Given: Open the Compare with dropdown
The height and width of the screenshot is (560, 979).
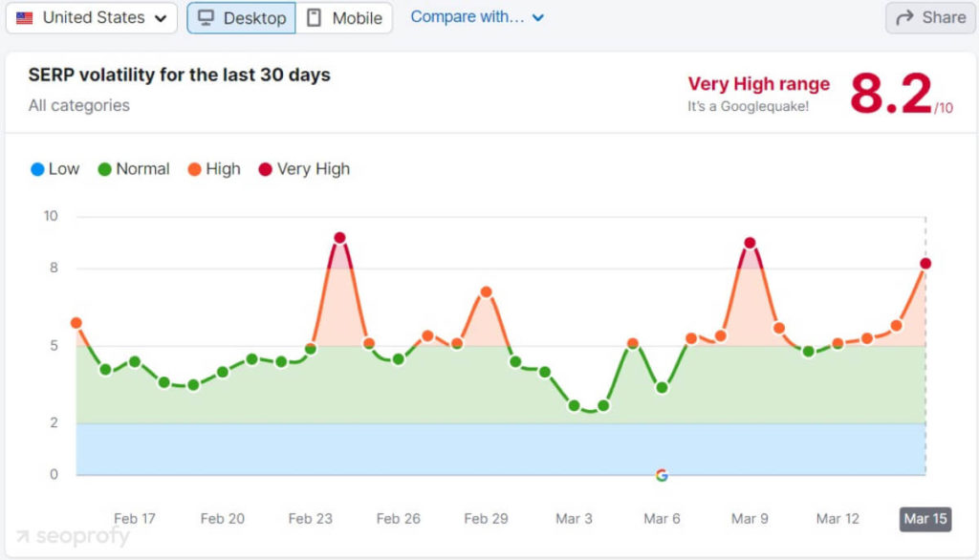Looking at the screenshot, I should coord(477,16).
